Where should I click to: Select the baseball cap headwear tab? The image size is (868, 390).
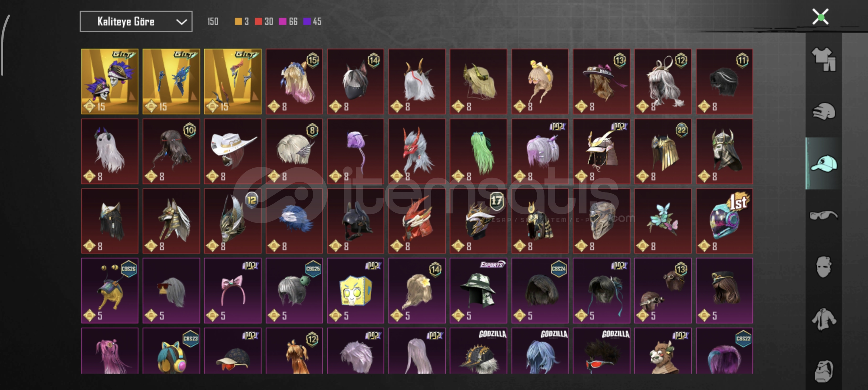point(824,163)
